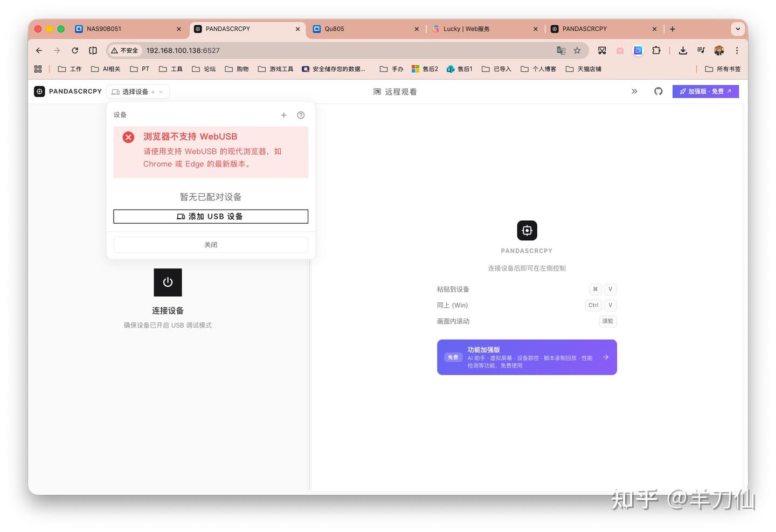Viewport: 776px width, 532px height.
Task: Go forward to the next page
Action: pos(57,51)
